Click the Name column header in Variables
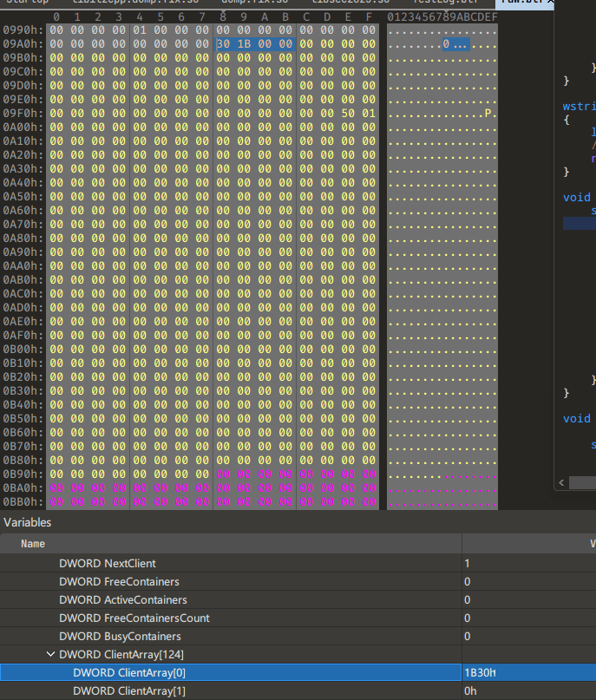Image resolution: width=596 pixels, height=700 pixels. click(231, 544)
